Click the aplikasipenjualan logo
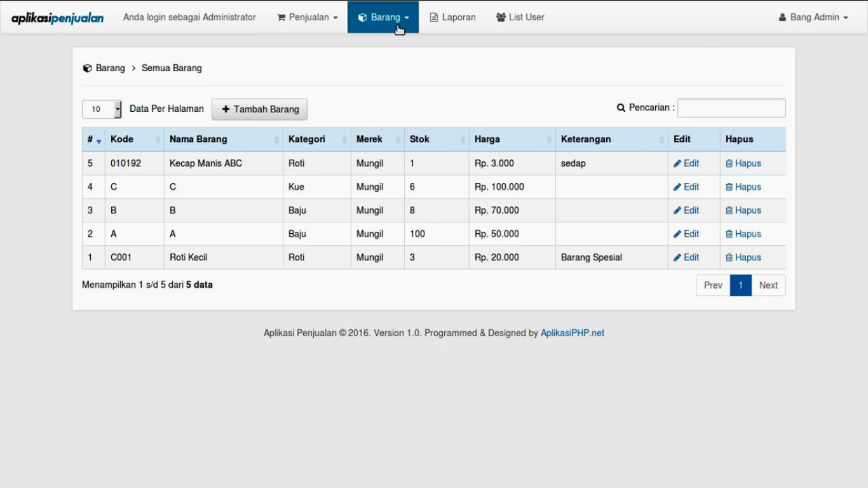 [x=57, y=18]
